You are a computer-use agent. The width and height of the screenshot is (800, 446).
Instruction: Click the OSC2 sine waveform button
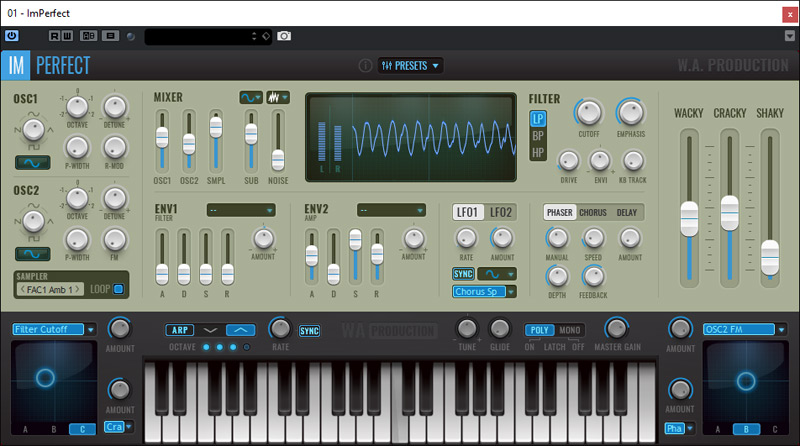[x=34, y=253]
